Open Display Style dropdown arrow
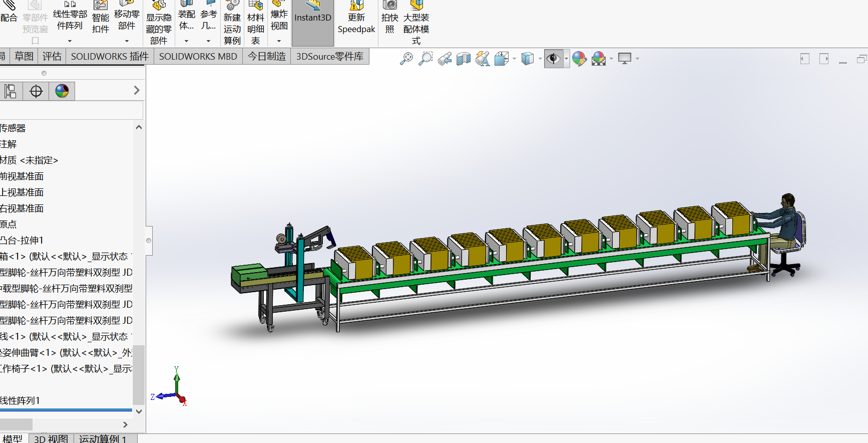868x443 pixels. point(540,59)
